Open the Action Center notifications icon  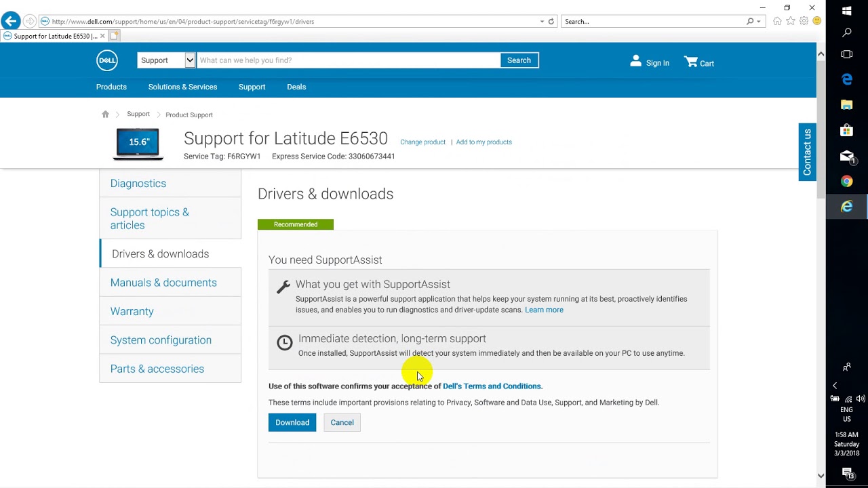click(x=848, y=473)
